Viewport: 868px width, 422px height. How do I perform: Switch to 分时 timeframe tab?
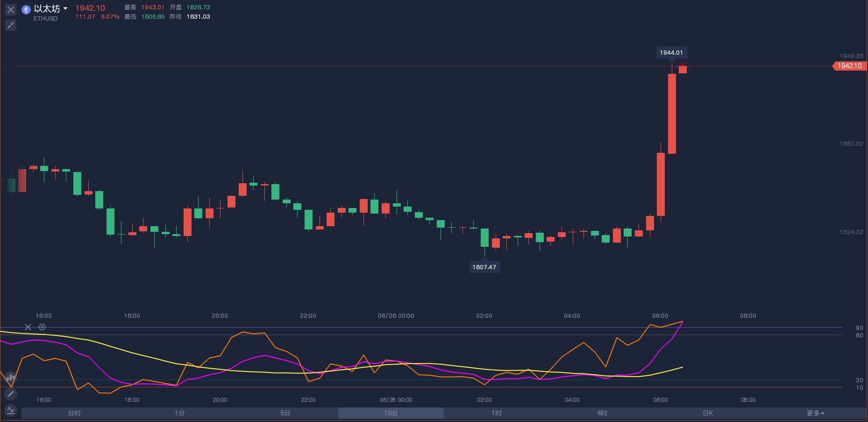pyautogui.click(x=74, y=413)
